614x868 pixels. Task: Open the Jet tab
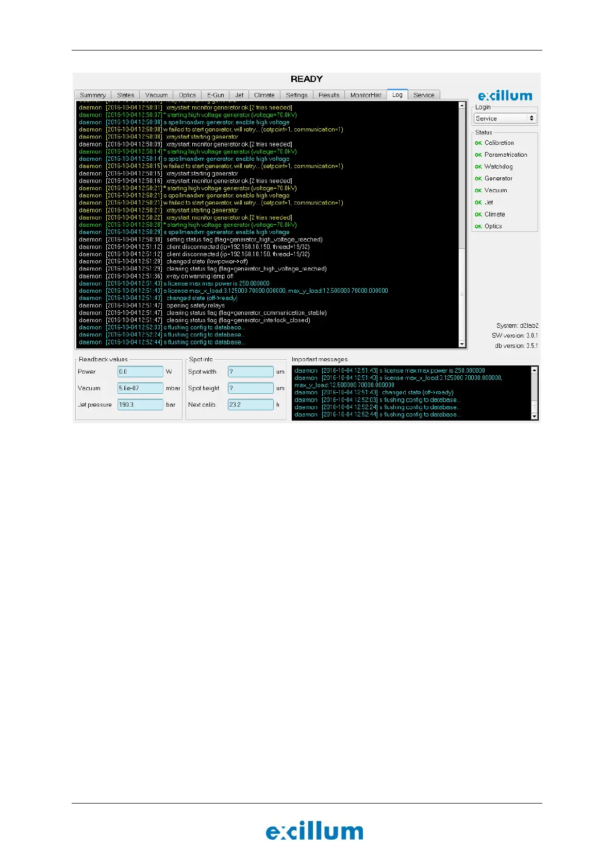239,95
